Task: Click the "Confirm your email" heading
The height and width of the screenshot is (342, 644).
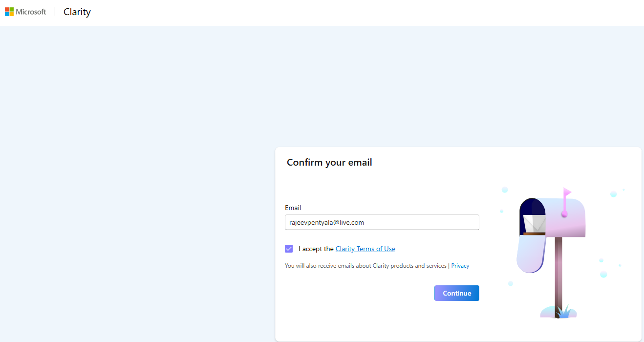Action: 329,162
